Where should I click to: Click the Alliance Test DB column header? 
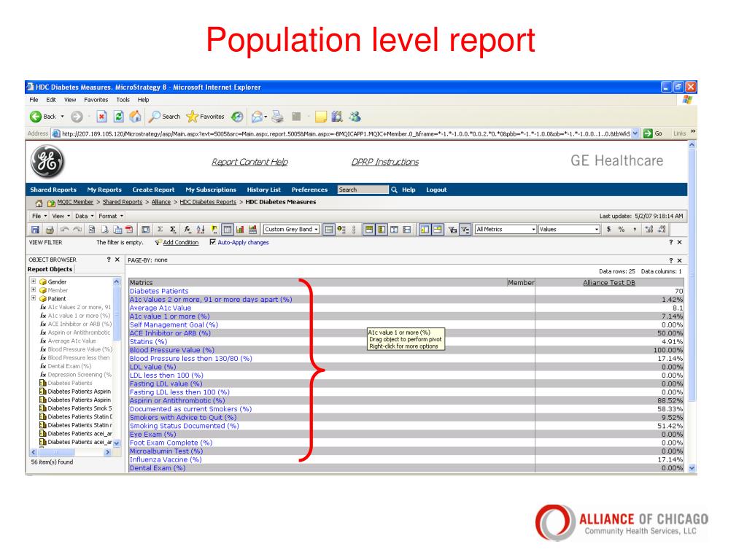[x=609, y=282]
